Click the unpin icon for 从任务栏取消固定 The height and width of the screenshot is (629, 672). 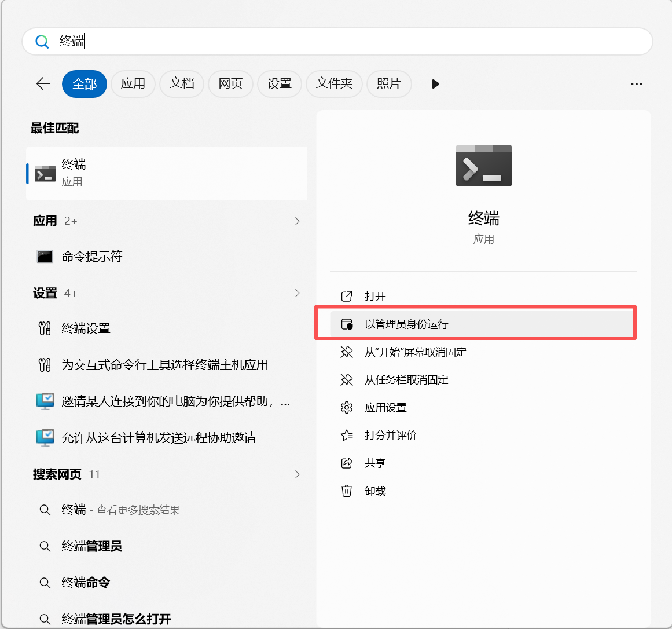tap(347, 380)
